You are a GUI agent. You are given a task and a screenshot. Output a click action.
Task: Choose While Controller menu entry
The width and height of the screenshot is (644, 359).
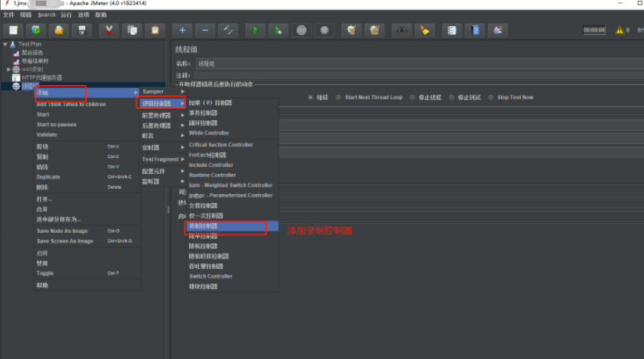(232, 133)
